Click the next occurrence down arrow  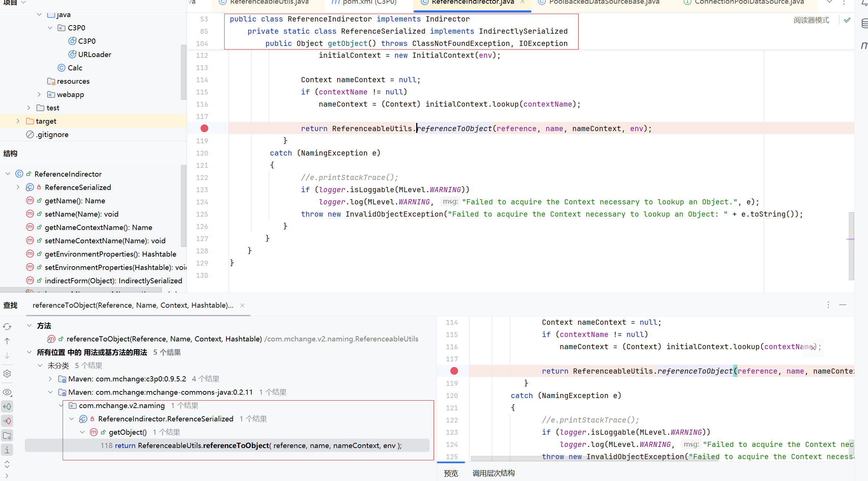tap(7, 355)
